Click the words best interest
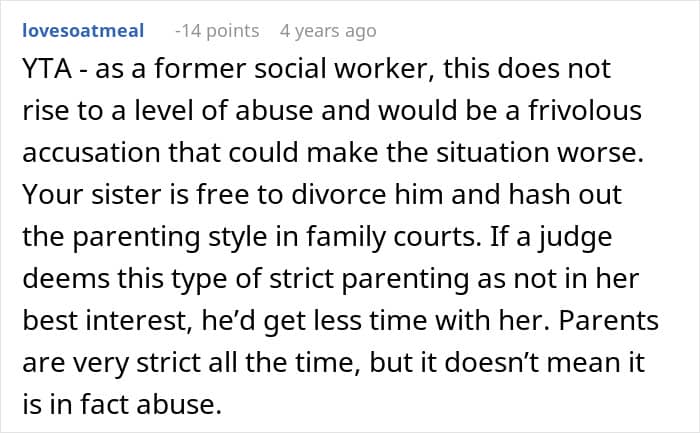The height and width of the screenshot is (433, 700). 104,321
